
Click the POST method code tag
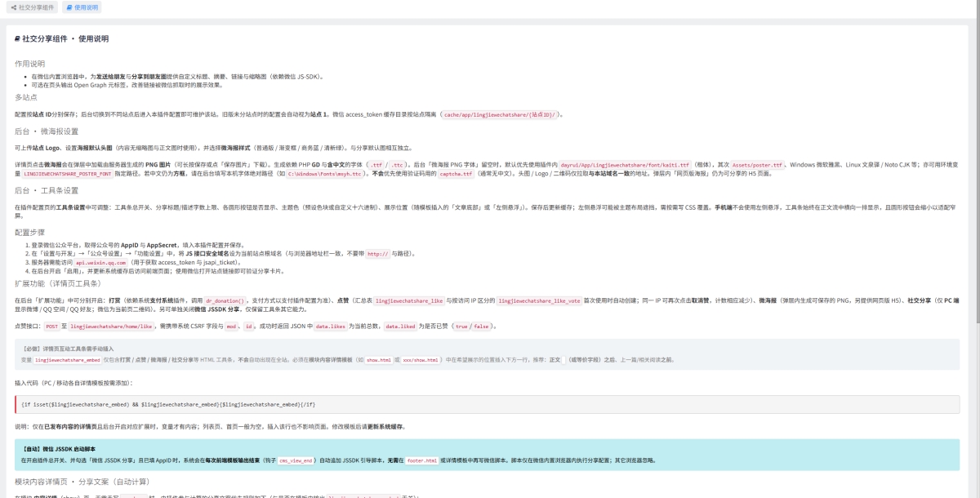click(51, 326)
